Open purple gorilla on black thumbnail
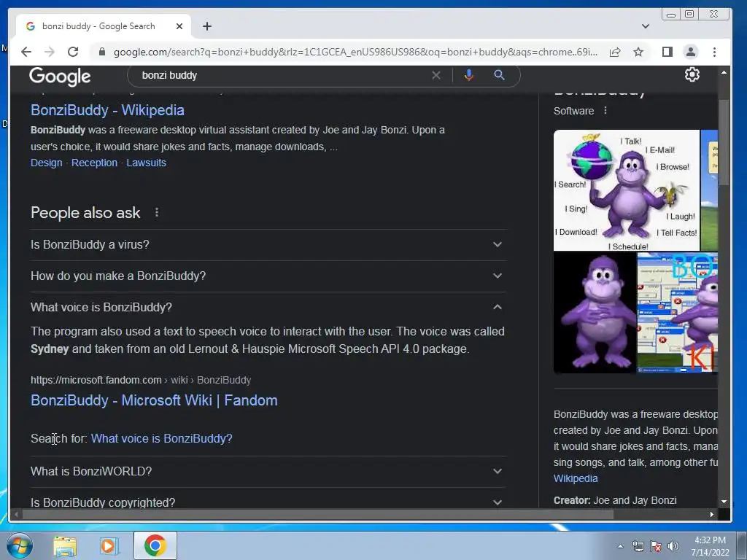The image size is (747, 560). (x=595, y=312)
